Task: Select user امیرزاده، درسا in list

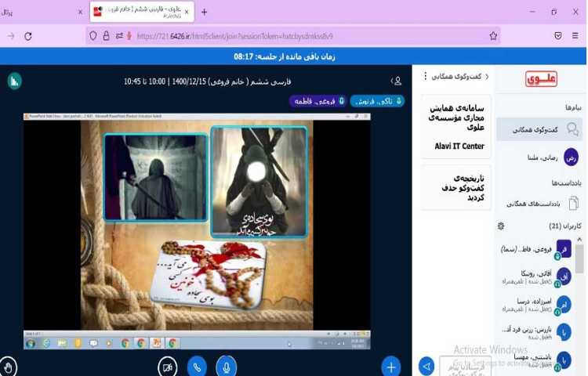Action: [x=535, y=305]
